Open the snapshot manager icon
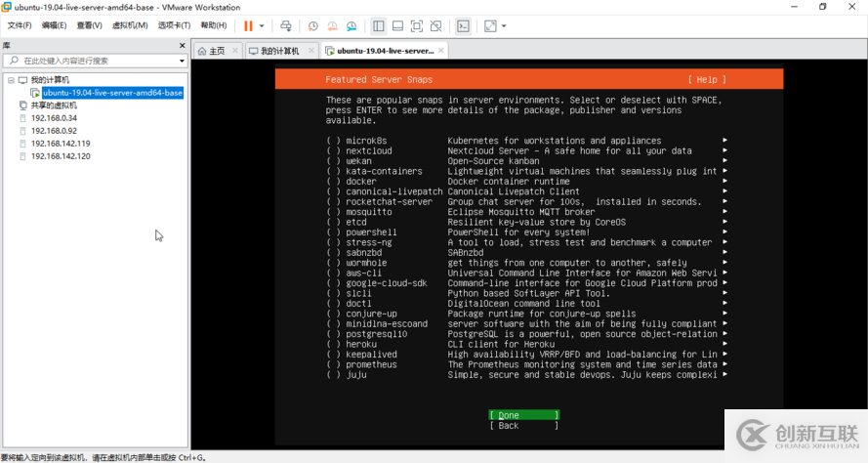 351,26
